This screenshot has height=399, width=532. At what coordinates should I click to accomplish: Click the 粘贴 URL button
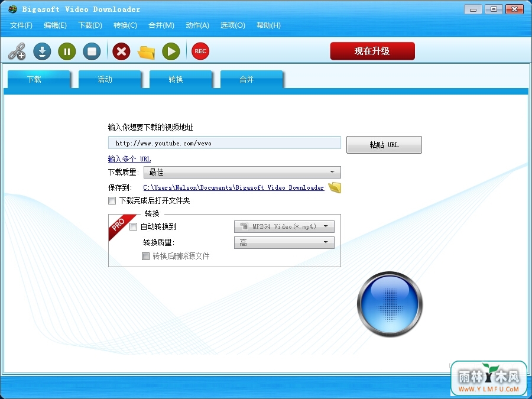[x=384, y=145]
